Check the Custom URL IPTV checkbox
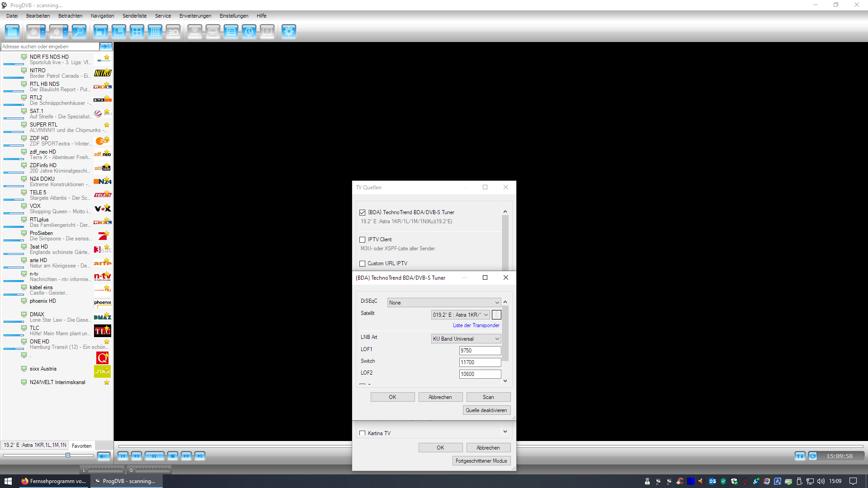Viewport: 868px width, 488px height. [x=362, y=263]
